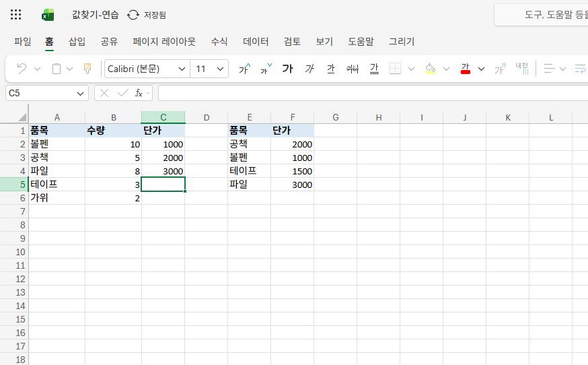Open the Calibri font name dropdown

tap(182, 69)
